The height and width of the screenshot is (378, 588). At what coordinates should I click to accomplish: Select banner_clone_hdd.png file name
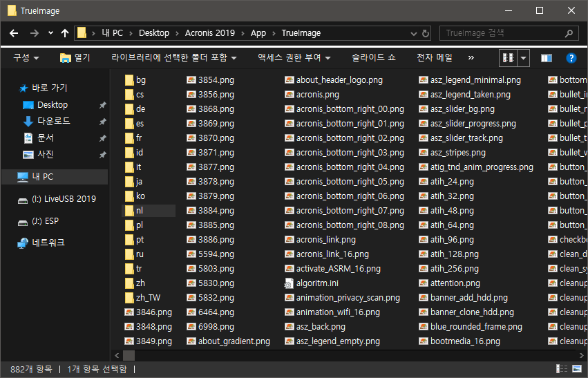472,312
